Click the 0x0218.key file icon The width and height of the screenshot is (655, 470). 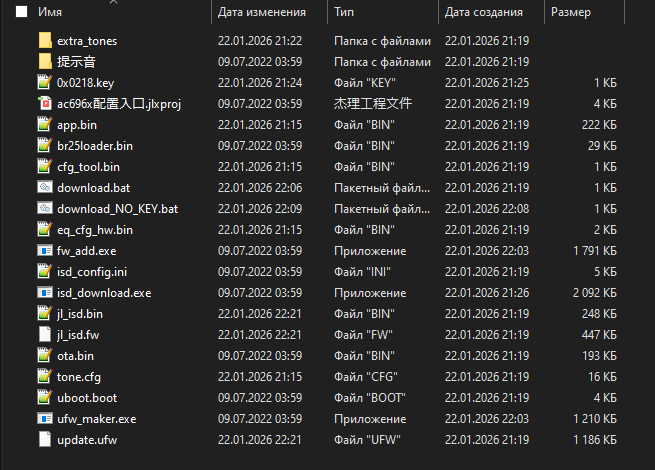coord(44,83)
